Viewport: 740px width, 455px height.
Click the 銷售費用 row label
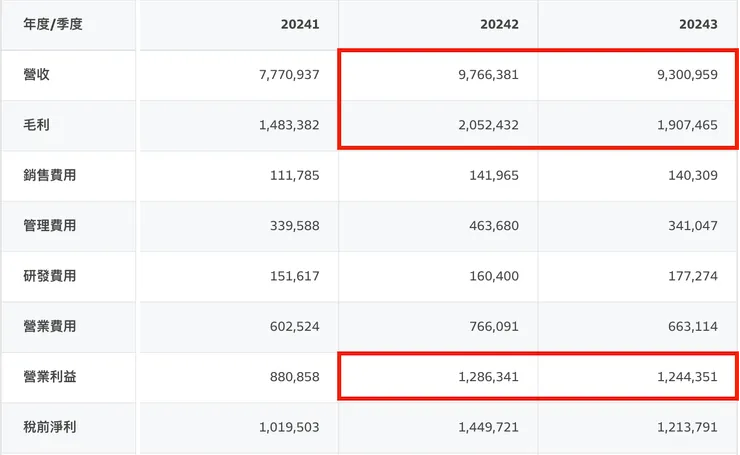tap(49, 175)
